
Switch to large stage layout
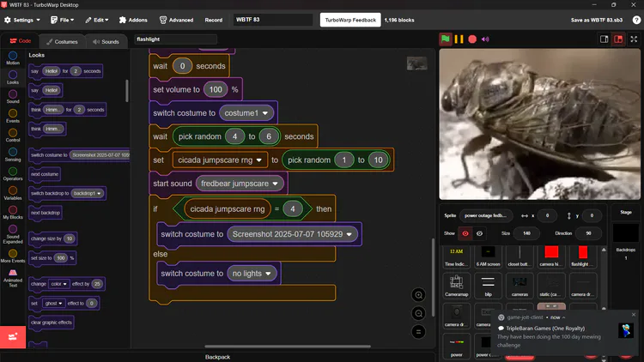click(618, 39)
